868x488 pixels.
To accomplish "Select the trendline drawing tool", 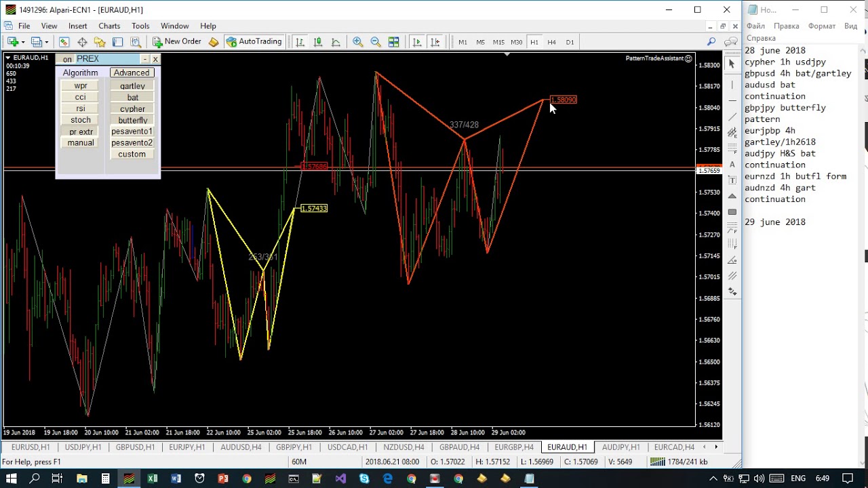I will pyautogui.click(x=732, y=117).
